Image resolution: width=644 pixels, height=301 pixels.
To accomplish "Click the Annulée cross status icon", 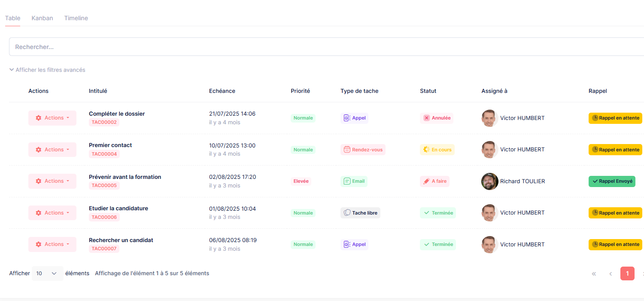I will coord(426,118).
